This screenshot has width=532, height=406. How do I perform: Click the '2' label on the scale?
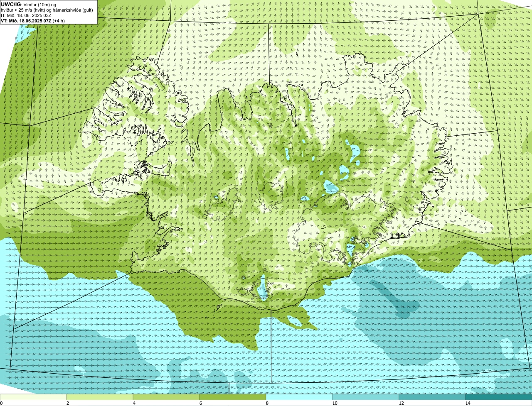(x=67, y=403)
